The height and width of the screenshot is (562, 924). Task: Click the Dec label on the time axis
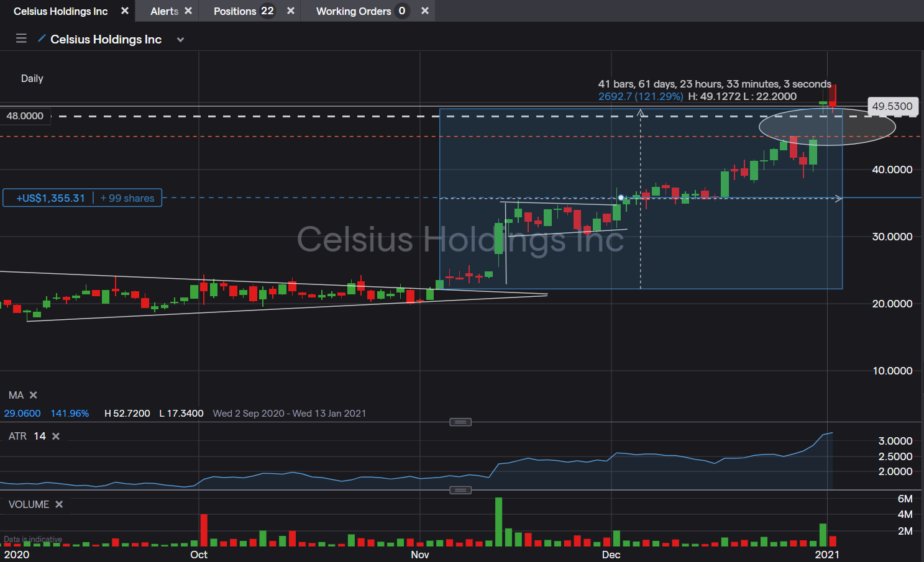pos(611,555)
